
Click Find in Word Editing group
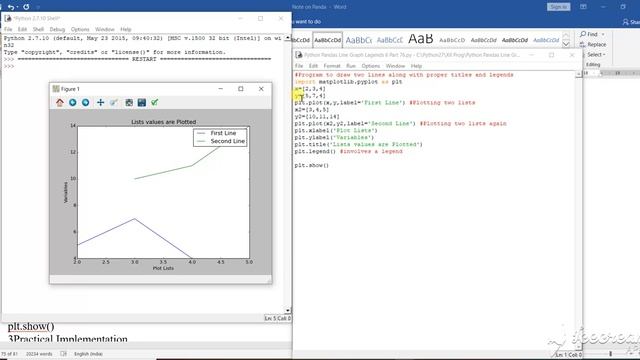coord(589,34)
